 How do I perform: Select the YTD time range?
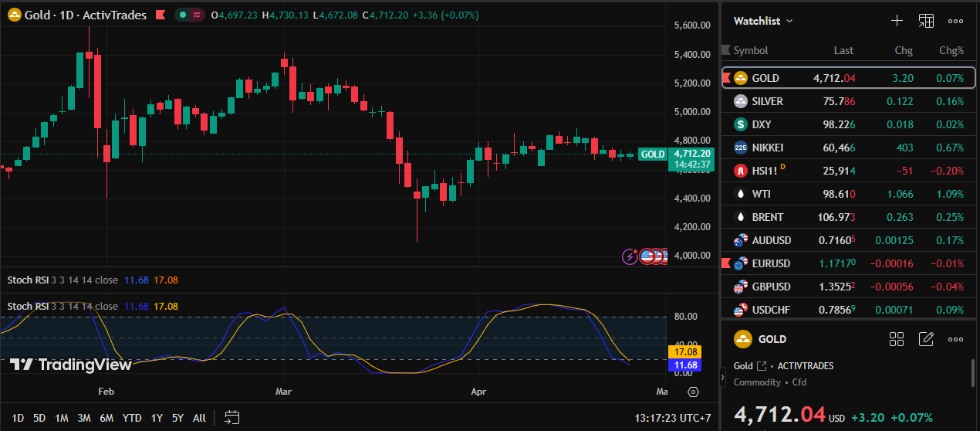pyautogui.click(x=132, y=418)
